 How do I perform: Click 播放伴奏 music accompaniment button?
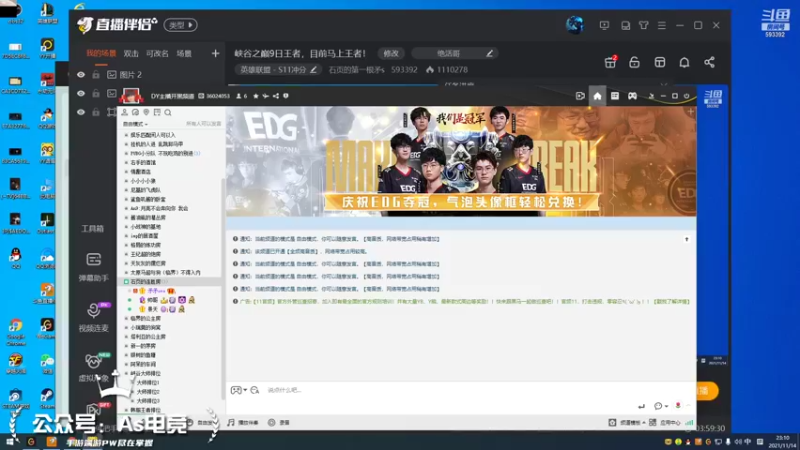243,422
